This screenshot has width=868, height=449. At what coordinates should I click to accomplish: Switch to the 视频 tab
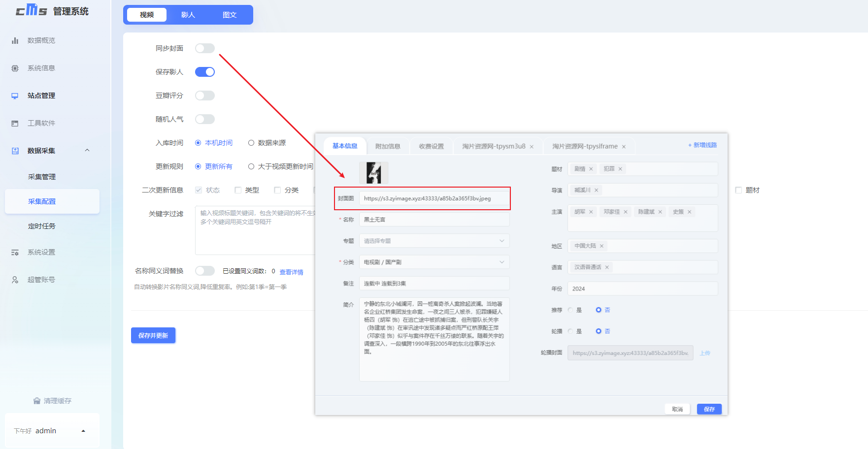click(x=147, y=15)
